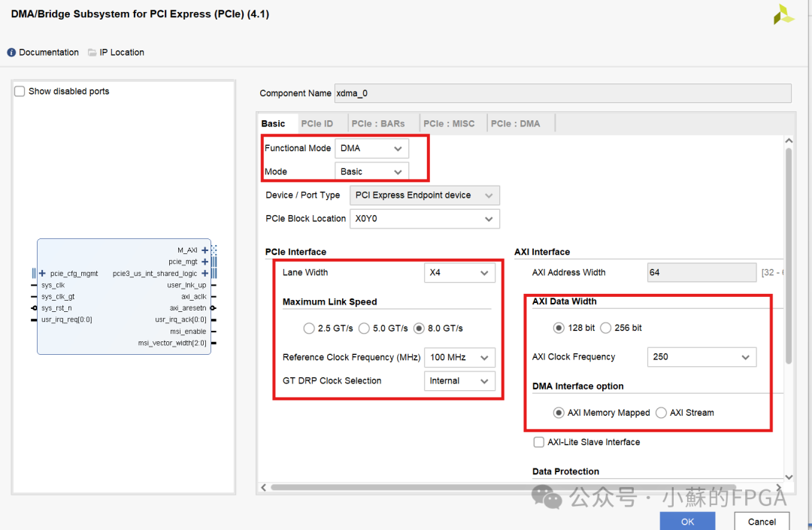Expand the M_AXI port plus icon
This screenshot has height=530, width=812.
click(205, 250)
